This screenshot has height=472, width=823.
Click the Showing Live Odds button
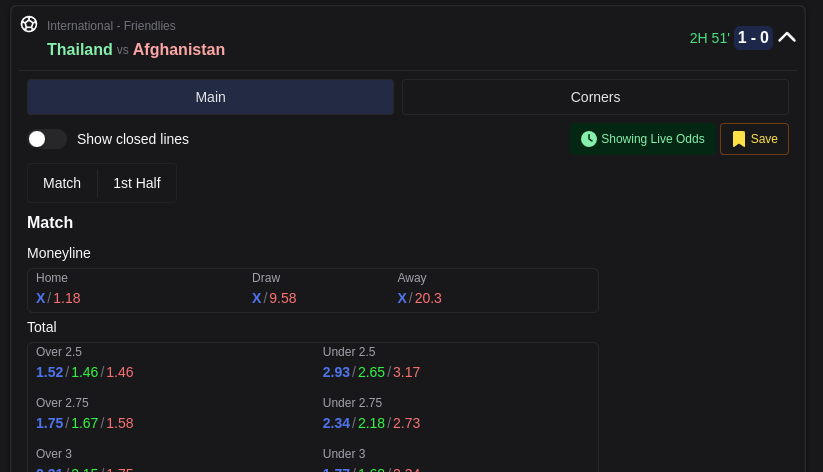pyautogui.click(x=642, y=139)
